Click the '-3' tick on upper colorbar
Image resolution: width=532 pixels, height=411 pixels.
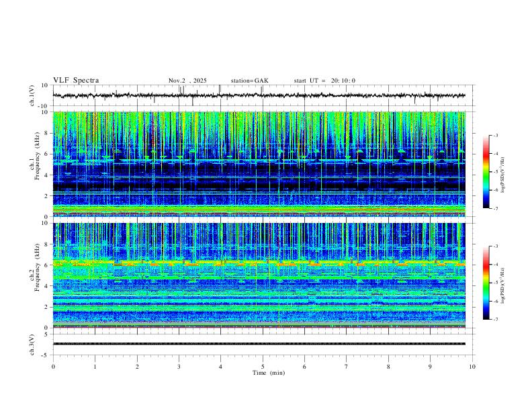(x=495, y=135)
